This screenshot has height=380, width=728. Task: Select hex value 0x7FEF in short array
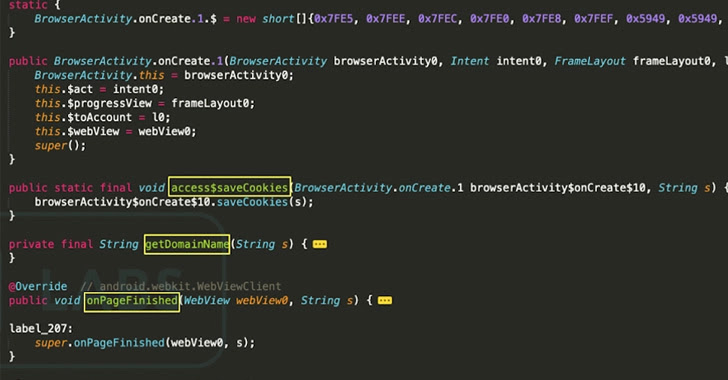[593, 19]
